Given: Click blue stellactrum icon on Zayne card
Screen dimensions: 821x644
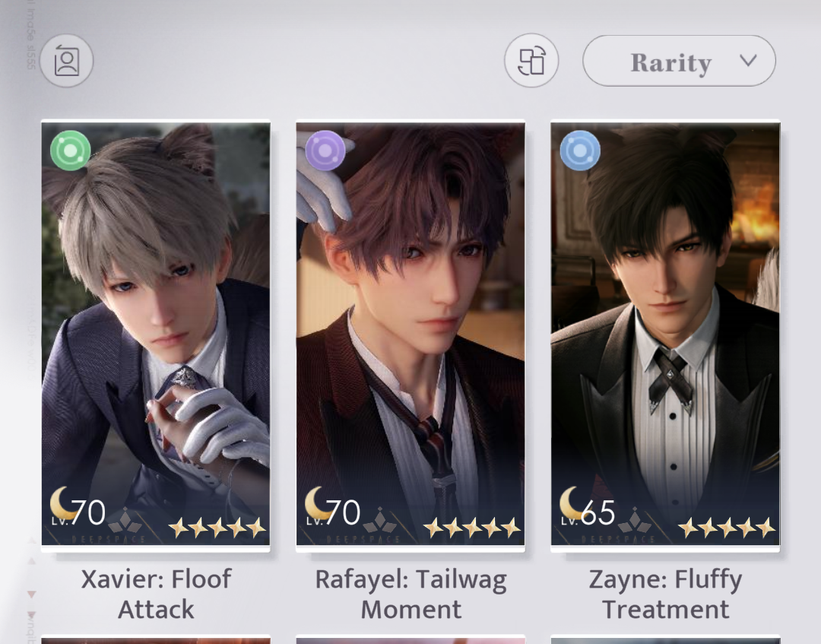Looking at the screenshot, I should 580,151.
